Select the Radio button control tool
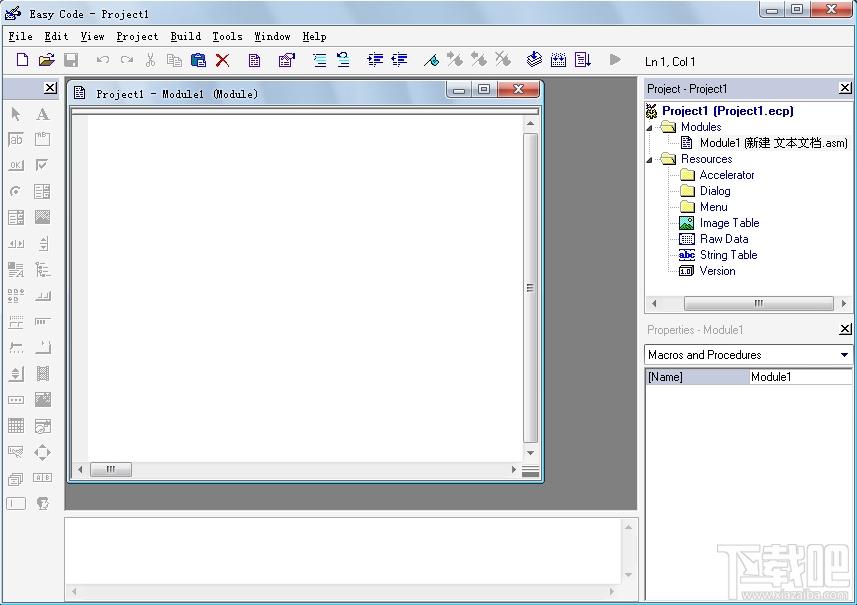Image resolution: width=857 pixels, height=605 pixels. coord(16,191)
